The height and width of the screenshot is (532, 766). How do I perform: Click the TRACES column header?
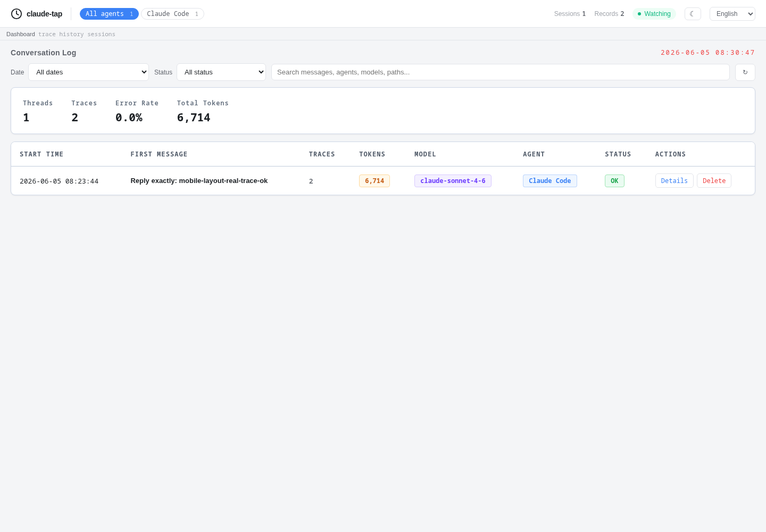322,154
